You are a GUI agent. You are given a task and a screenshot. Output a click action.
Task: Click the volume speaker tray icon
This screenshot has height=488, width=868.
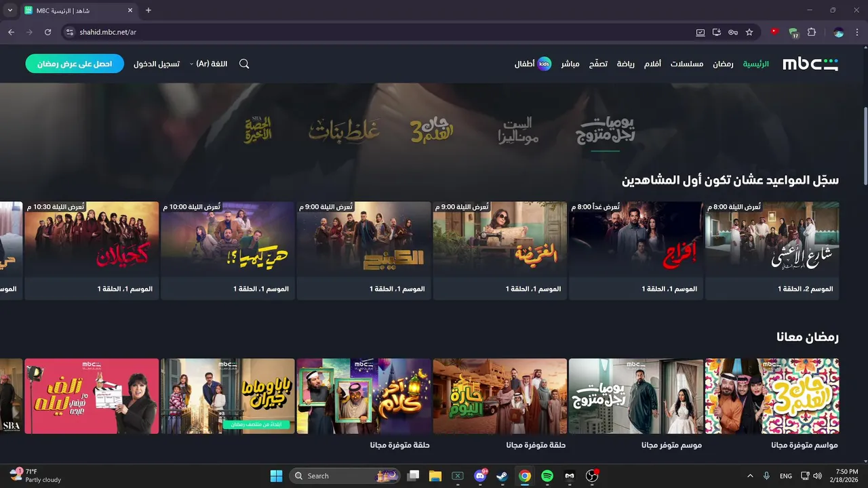818,476
